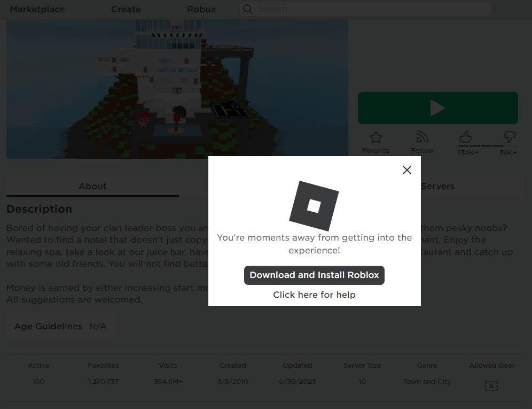Click the 34K+ dislikes count
Image resolution: width=532 pixels, height=409 pixels.
coord(507,153)
